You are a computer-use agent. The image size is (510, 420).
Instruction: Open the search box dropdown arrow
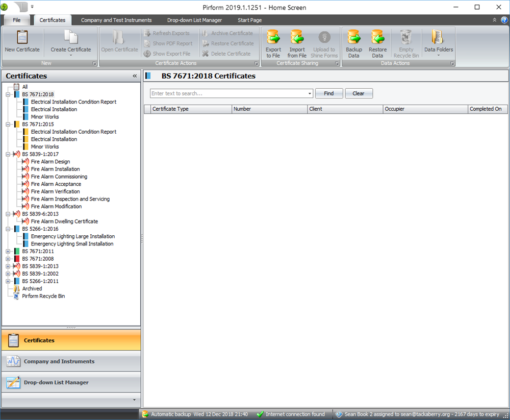(310, 94)
